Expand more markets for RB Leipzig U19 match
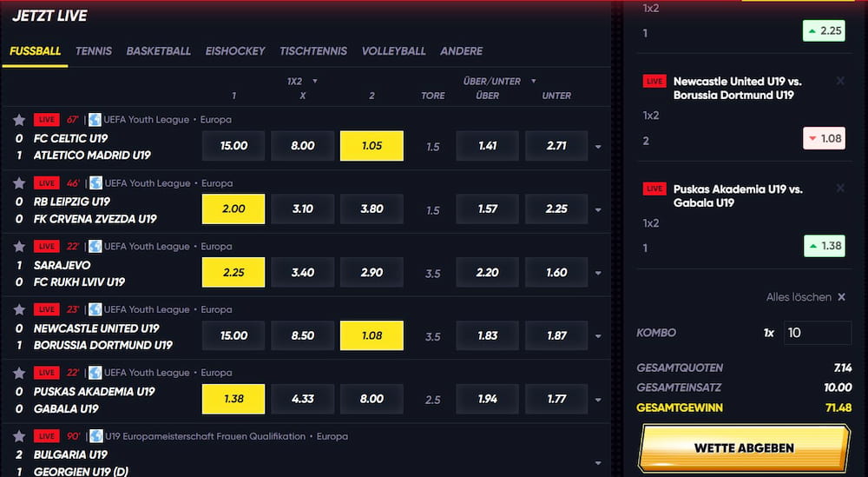 [598, 210]
